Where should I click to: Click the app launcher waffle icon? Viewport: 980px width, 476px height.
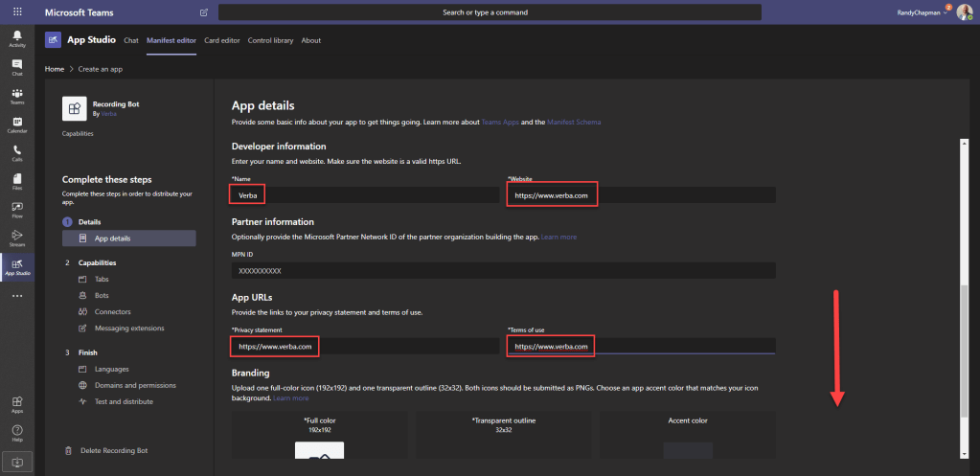(x=17, y=12)
